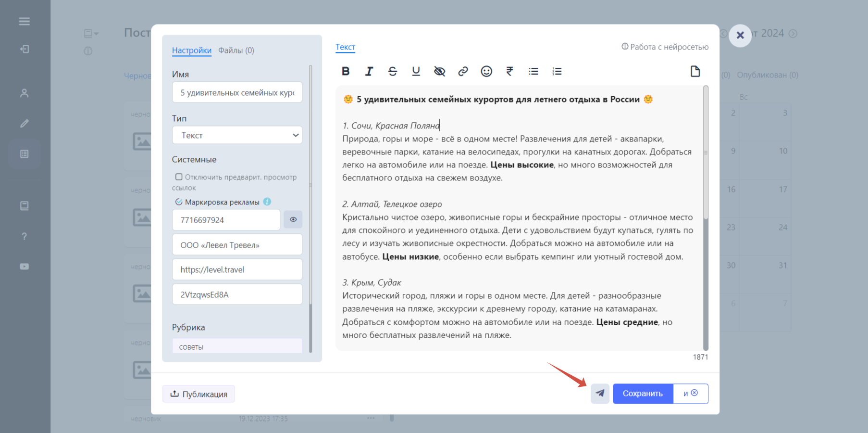Click the rupee symbol toolbar icon

509,71
